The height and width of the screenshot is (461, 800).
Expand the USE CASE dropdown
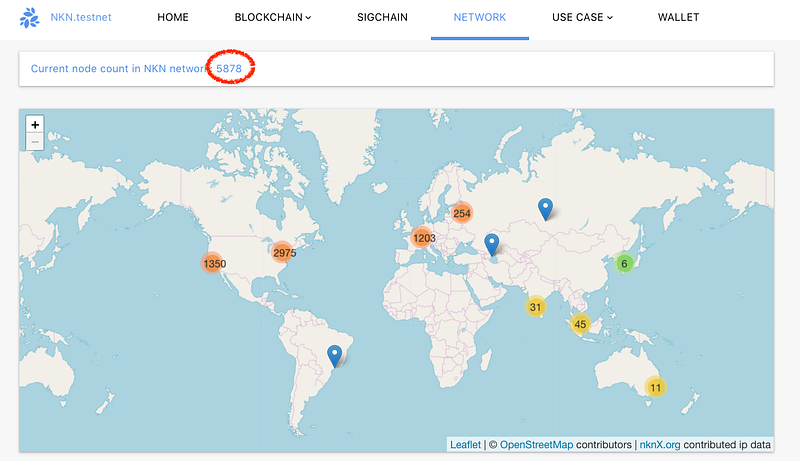tap(582, 17)
